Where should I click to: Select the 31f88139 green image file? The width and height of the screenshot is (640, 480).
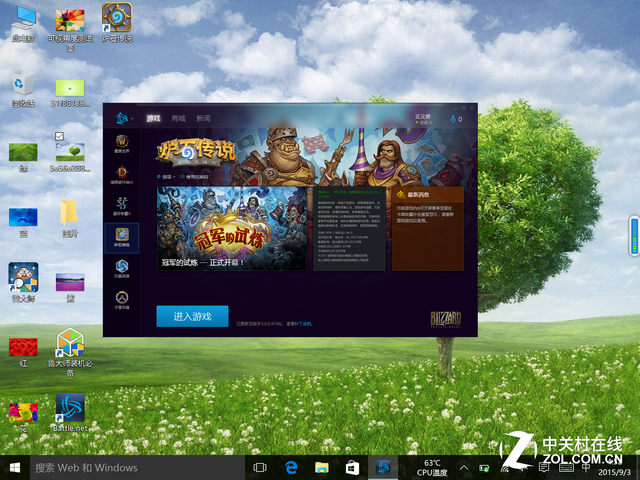tap(70, 93)
